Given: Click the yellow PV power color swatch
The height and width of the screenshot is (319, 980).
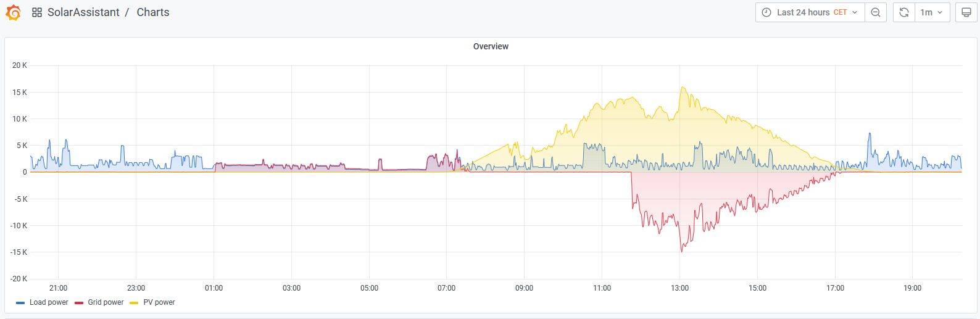Looking at the screenshot, I should [x=134, y=303].
